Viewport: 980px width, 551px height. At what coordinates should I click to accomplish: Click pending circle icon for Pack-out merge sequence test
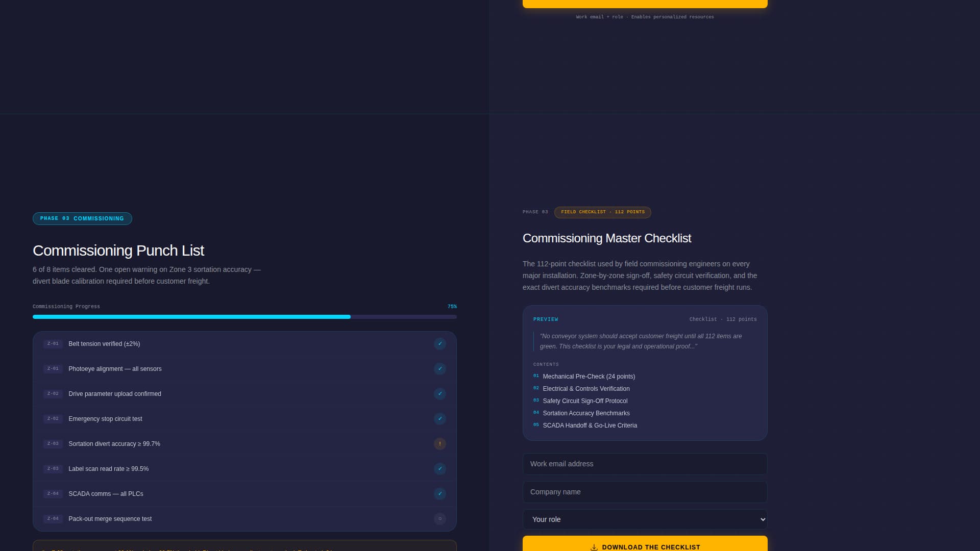point(440,519)
